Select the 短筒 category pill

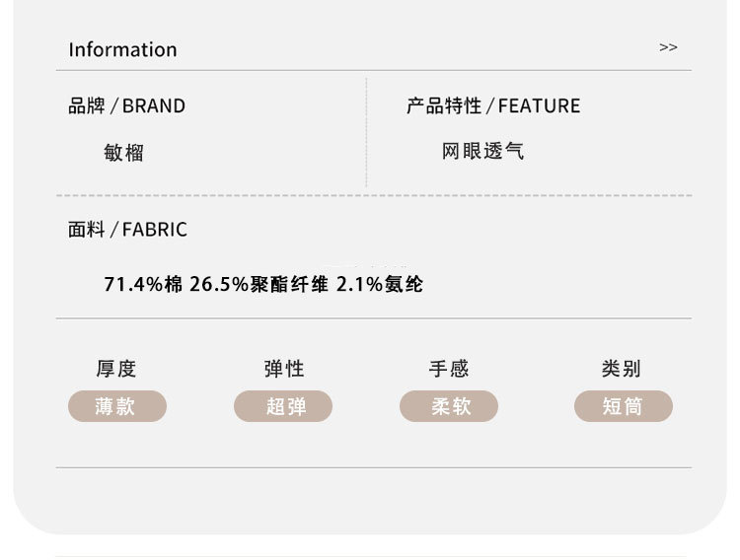coord(623,406)
